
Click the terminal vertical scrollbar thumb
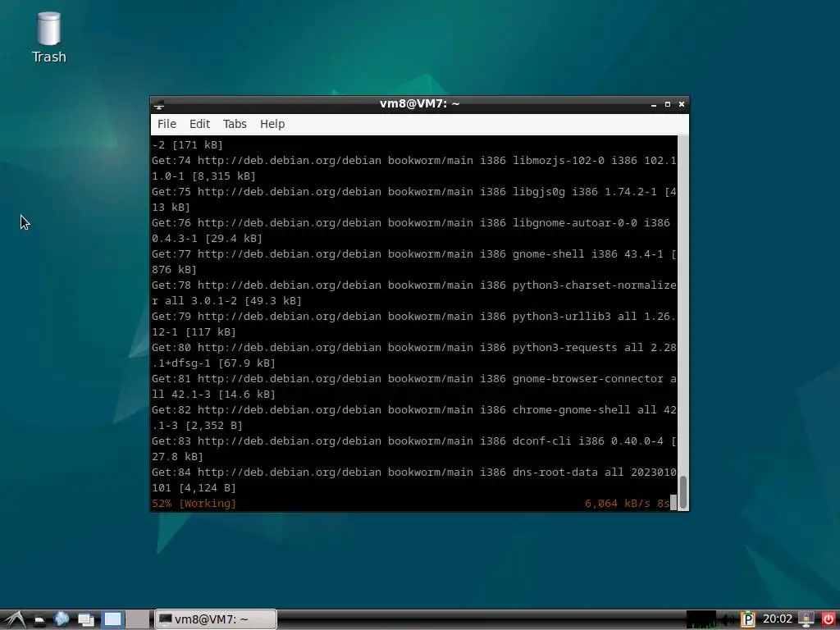click(683, 491)
